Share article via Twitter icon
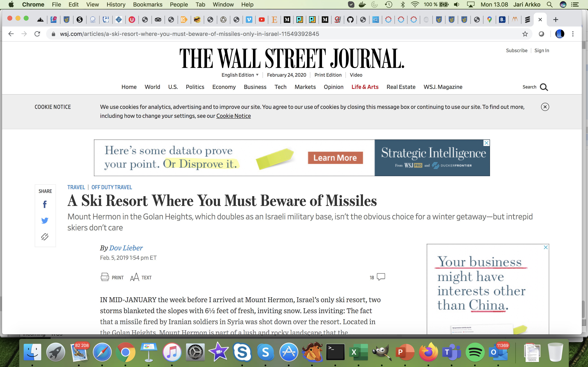This screenshot has width=588, height=367. pyautogui.click(x=45, y=220)
